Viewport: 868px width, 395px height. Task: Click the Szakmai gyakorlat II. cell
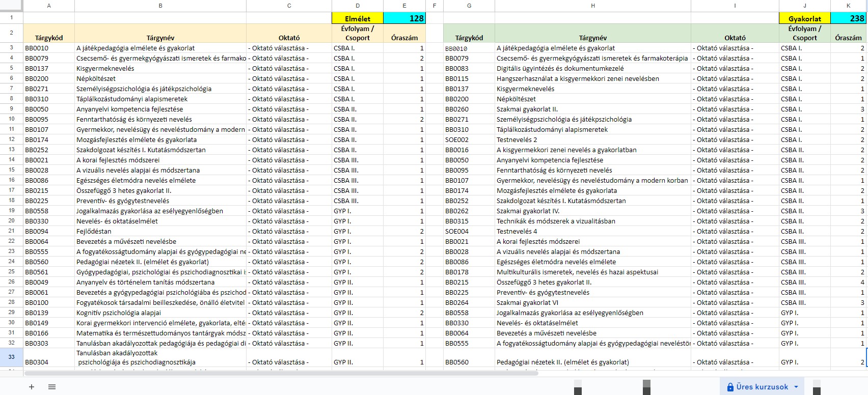(x=593, y=109)
